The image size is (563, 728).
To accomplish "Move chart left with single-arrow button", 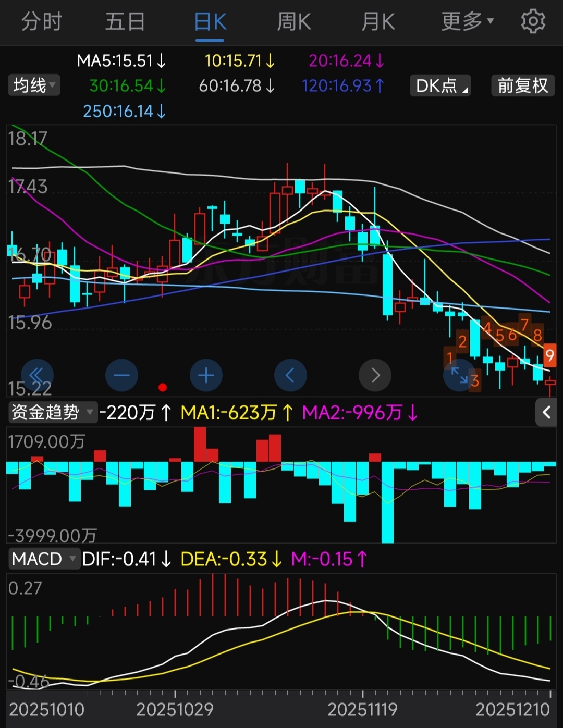I will click(x=290, y=375).
